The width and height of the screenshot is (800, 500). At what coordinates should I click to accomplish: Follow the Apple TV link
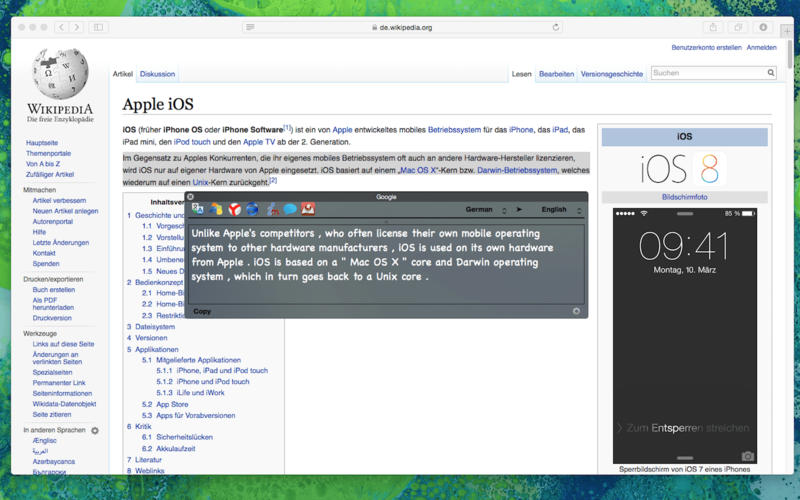[259, 142]
